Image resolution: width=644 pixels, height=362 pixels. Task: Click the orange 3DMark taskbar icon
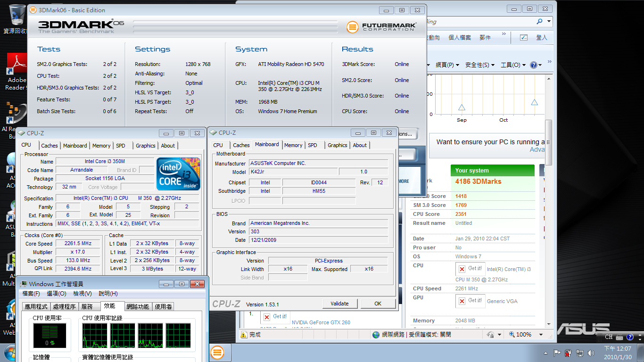[217, 352]
